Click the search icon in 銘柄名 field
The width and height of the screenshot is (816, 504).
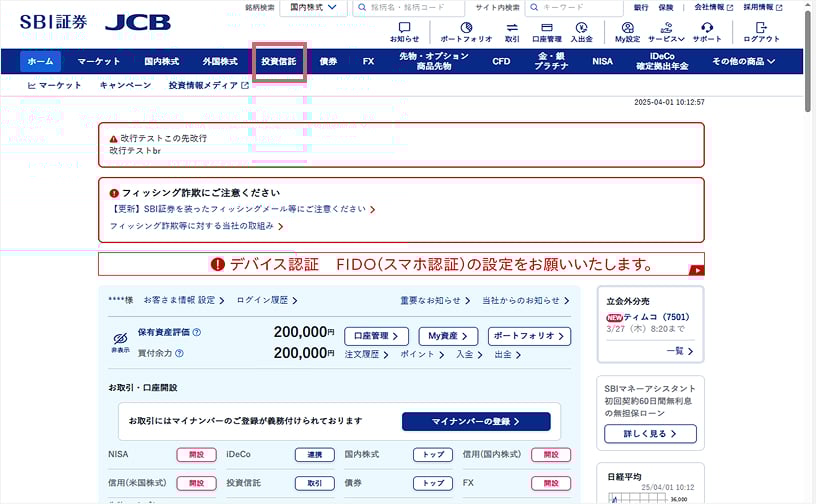(362, 7)
